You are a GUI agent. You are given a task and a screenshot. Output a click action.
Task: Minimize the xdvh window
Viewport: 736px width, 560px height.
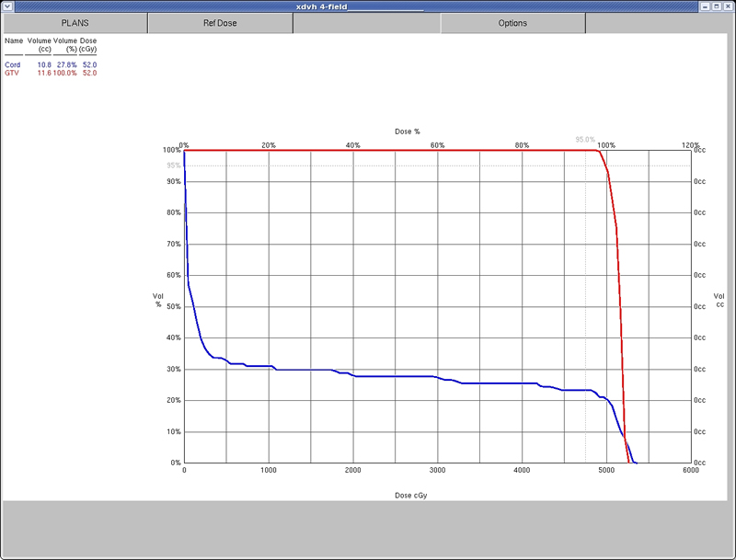[x=704, y=6]
